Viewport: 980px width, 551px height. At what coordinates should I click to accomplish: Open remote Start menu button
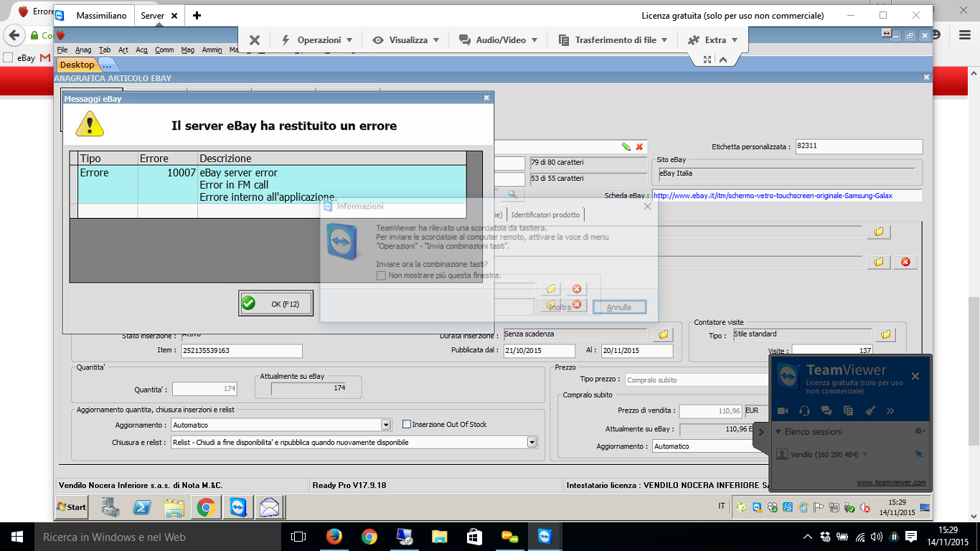[x=72, y=507]
